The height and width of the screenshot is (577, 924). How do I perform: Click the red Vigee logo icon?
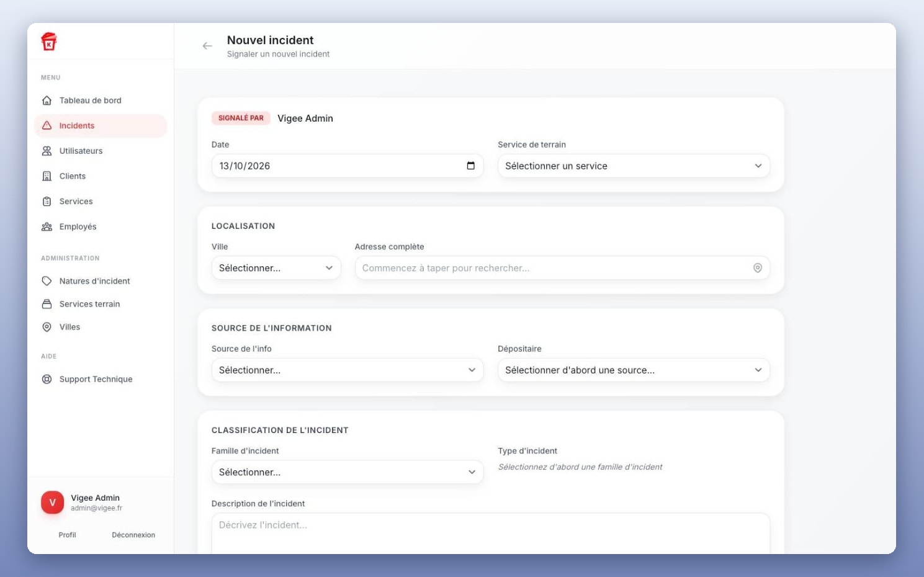pyautogui.click(x=49, y=42)
